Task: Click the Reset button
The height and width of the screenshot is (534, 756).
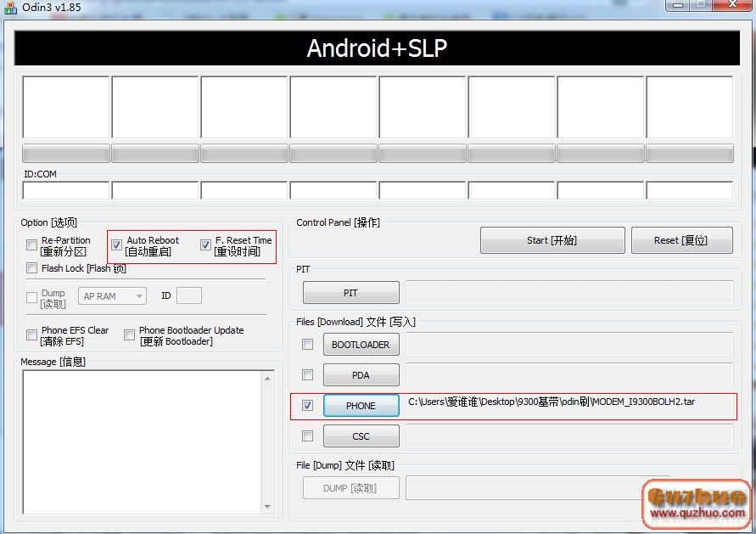Action: (681, 240)
